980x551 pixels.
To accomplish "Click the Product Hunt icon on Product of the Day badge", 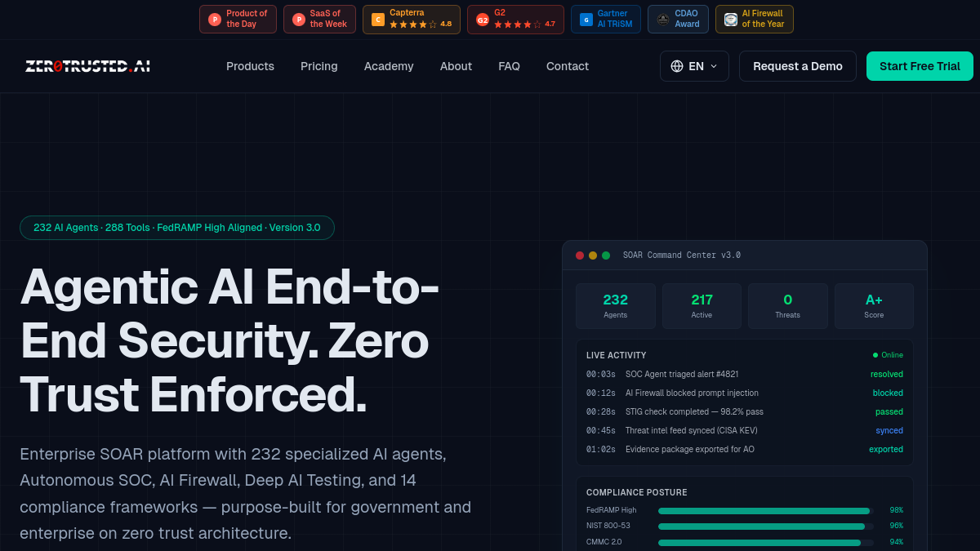I will pos(215,20).
